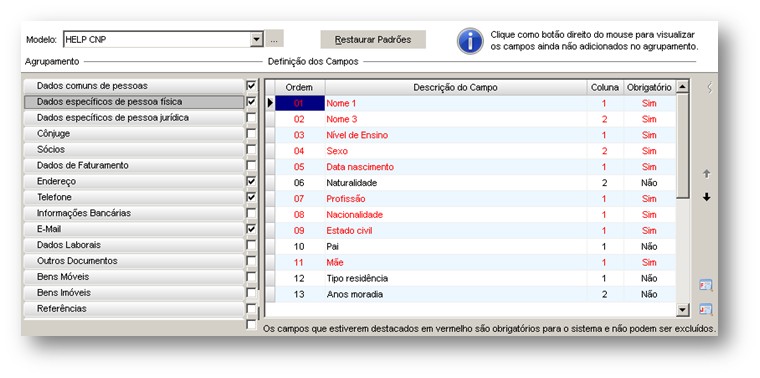Select the Referências group
Image resolution: width=760 pixels, height=378 pixels.
pyautogui.click(x=134, y=309)
